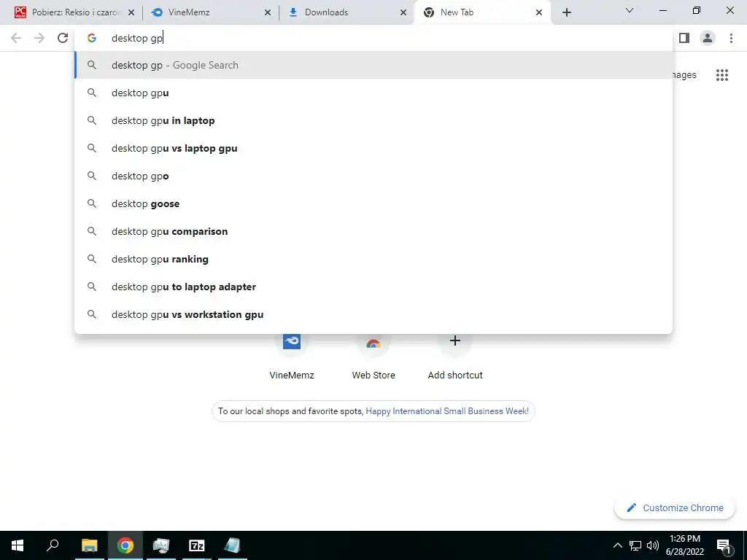Click the search icon beside 'desktop gpo'
The height and width of the screenshot is (560, 747).
pyautogui.click(x=92, y=176)
